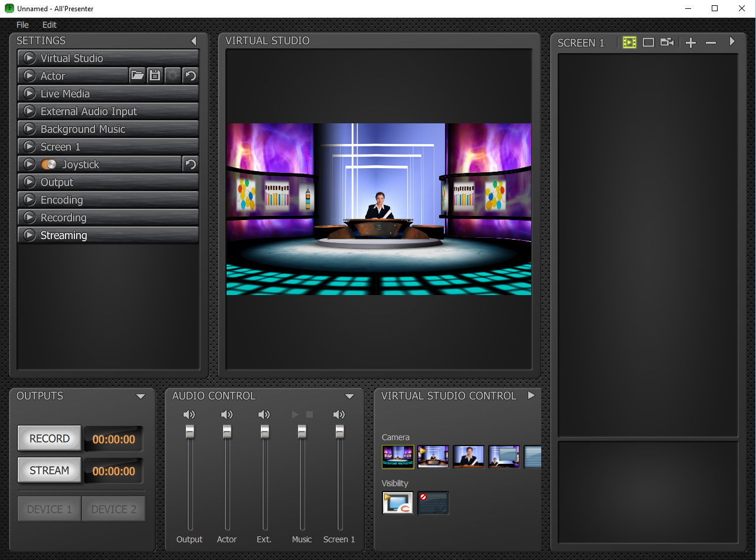Click the Actor volume slider handle
Screen dimensions: 756x560
coord(227,431)
